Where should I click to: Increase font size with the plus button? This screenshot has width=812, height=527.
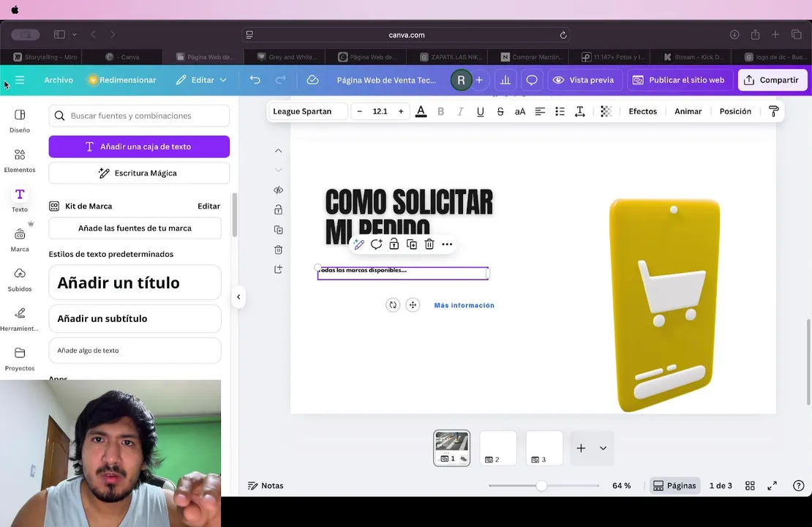(x=401, y=111)
